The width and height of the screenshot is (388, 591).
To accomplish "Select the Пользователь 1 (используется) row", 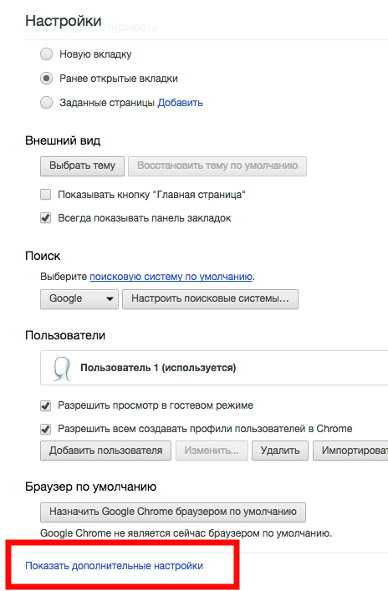I will 214,367.
